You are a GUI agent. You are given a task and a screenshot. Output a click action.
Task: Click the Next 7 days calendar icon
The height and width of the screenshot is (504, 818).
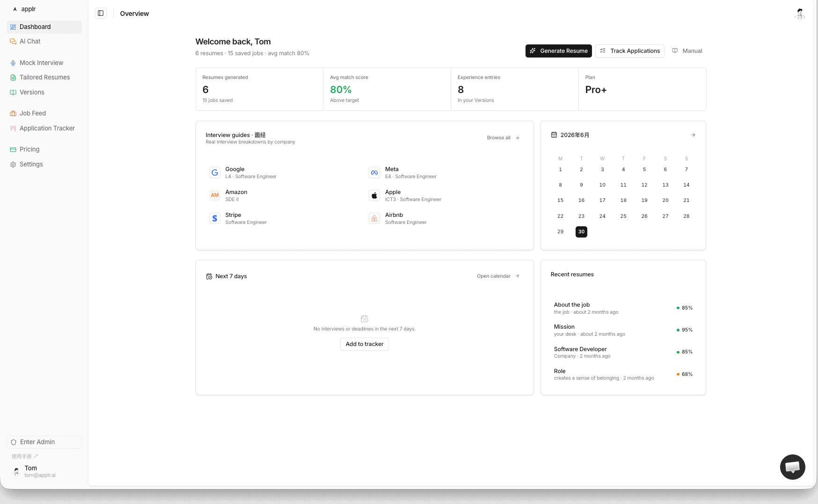209,276
